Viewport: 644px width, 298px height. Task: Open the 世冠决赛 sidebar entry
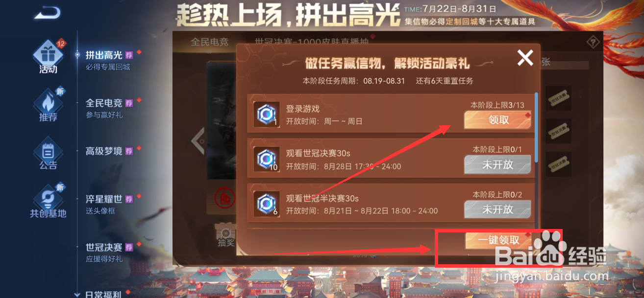(104, 247)
